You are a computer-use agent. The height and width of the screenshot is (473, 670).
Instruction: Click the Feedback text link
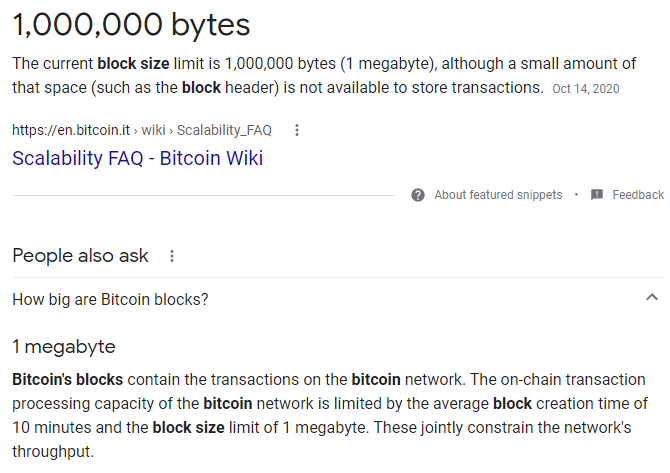[x=638, y=195]
